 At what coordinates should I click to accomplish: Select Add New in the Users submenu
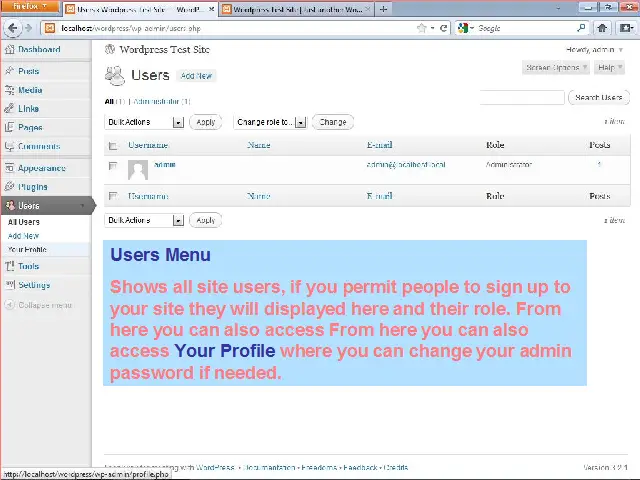click(23, 236)
